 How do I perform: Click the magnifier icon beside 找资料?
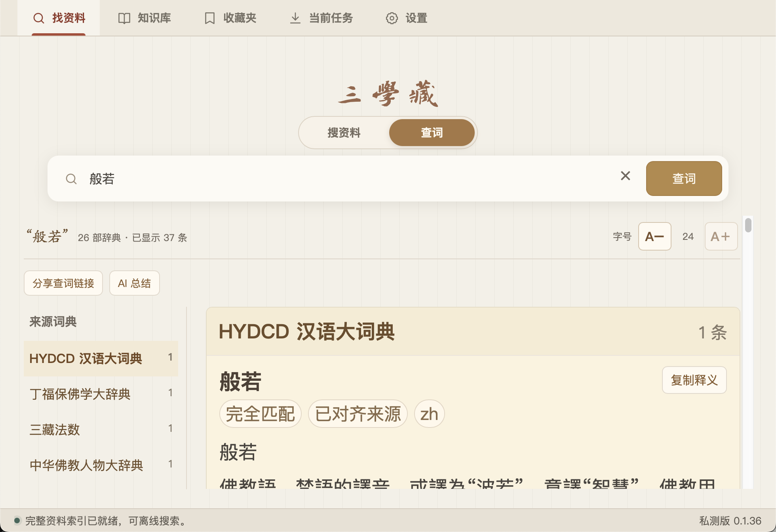[39, 18]
